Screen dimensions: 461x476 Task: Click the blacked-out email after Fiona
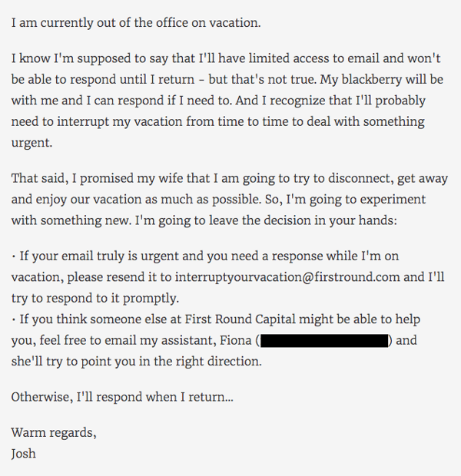(325, 340)
